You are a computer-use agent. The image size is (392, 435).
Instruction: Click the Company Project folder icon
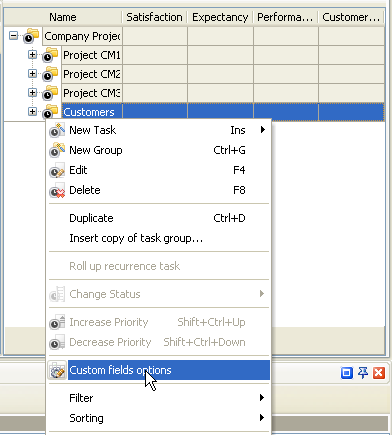(31, 36)
